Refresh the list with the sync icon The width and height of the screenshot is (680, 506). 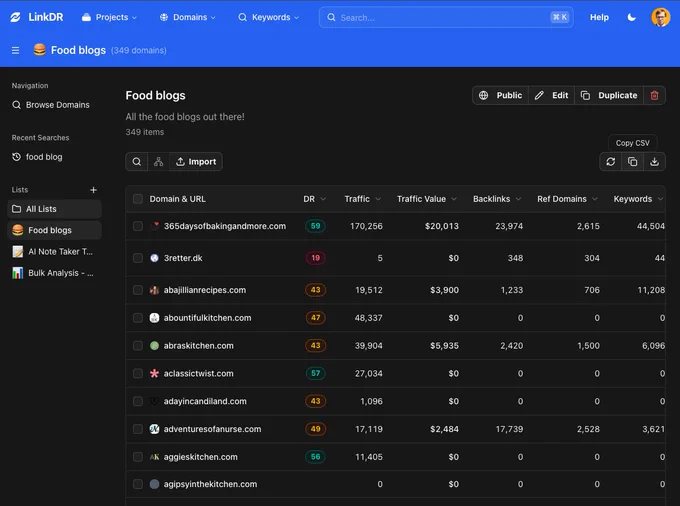[611, 162]
